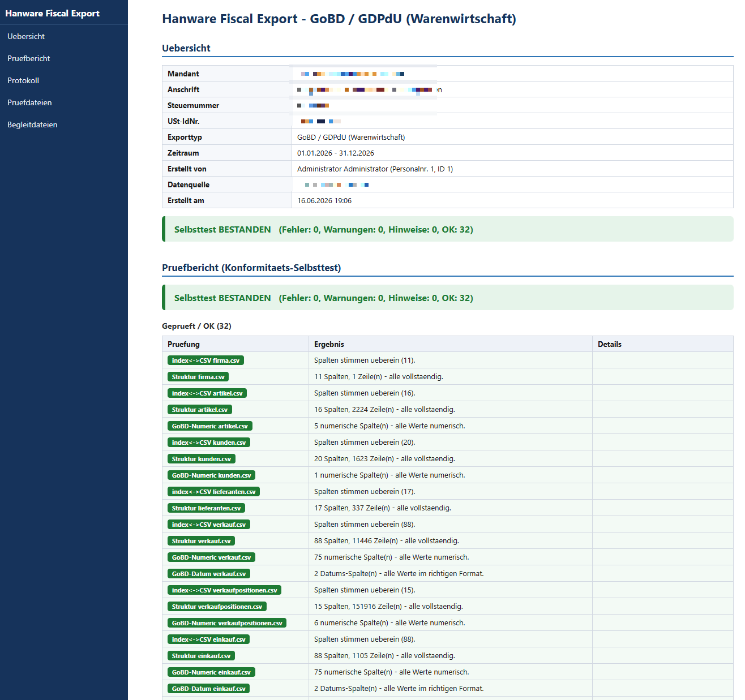Click 'GoBD-Numeric kunden.csv' badge

click(212, 475)
